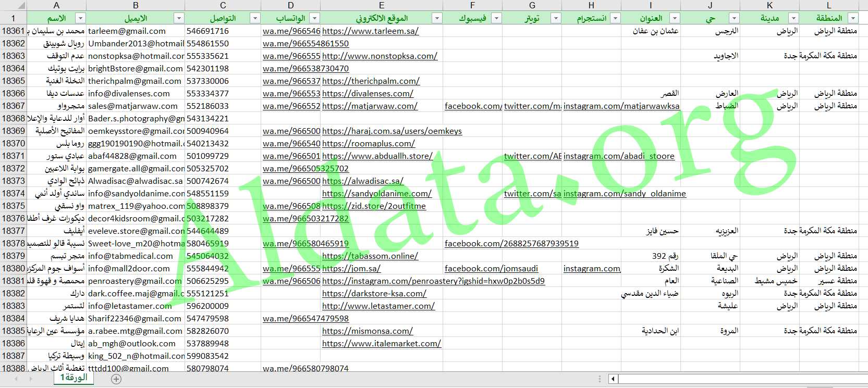Follow the https://darkstore-ksa.com/ link
This screenshot has width=868, height=388.
[374, 294]
